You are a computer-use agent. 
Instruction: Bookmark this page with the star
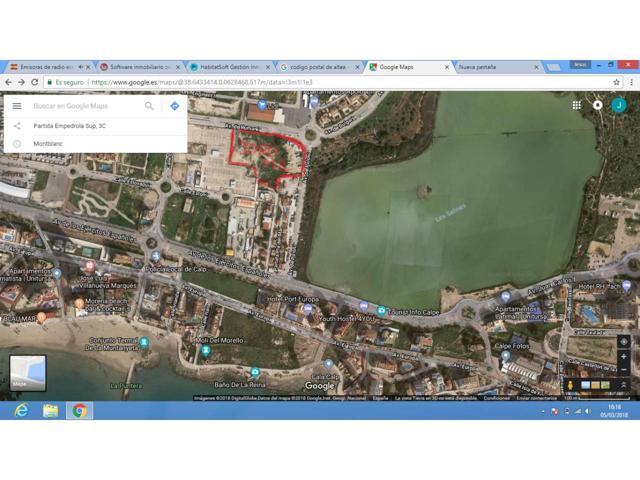click(x=616, y=82)
